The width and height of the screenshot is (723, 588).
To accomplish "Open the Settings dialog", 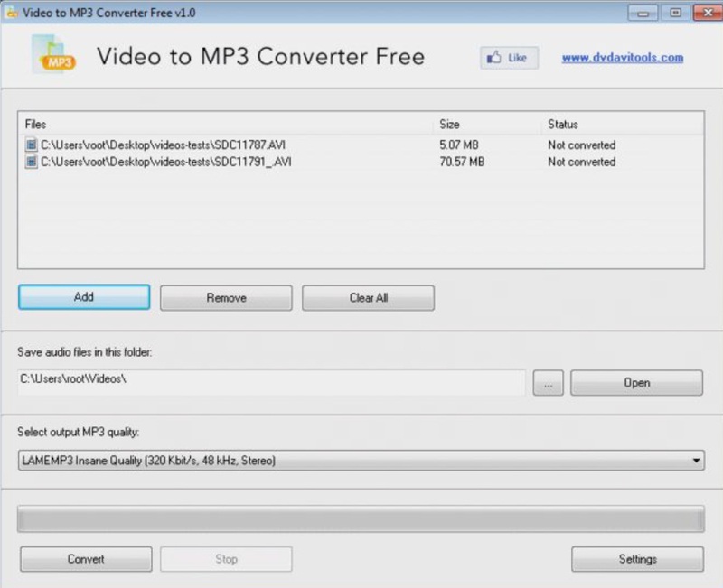I will (x=637, y=558).
